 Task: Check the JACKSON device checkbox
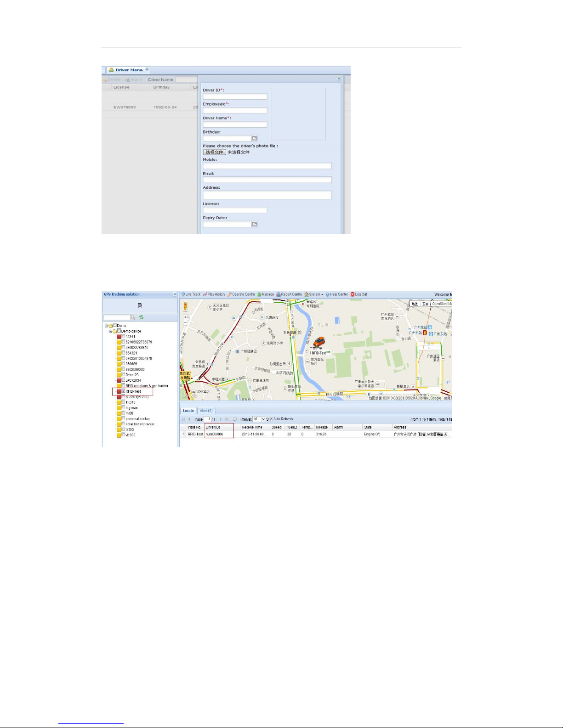(x=124, y=380)
